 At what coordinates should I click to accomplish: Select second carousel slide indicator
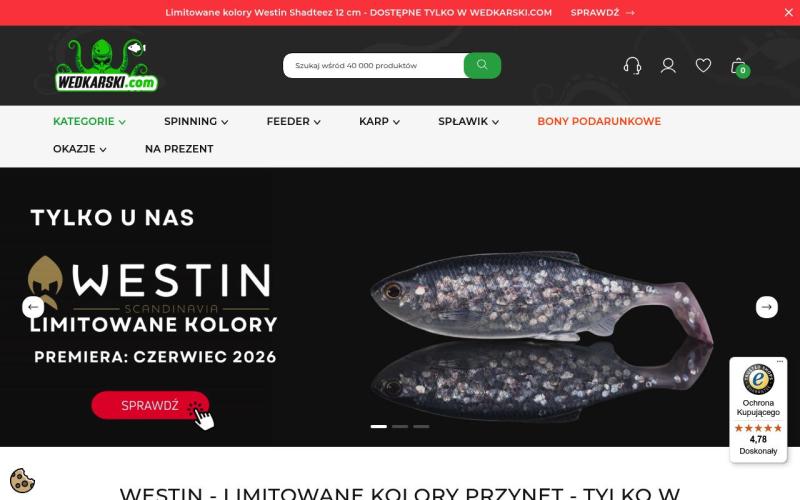coord(400,426)
